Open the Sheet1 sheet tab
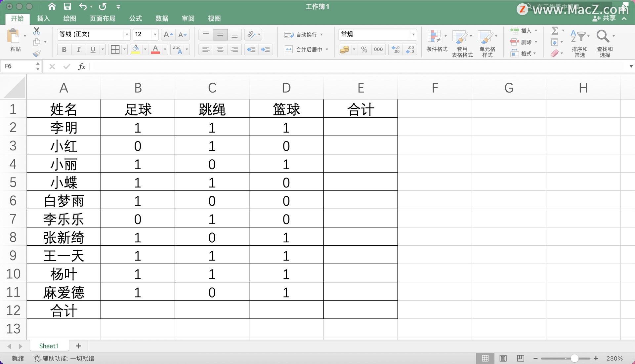Image resolution: width=635 pixels, height=364 pixels. pos(49,346)
